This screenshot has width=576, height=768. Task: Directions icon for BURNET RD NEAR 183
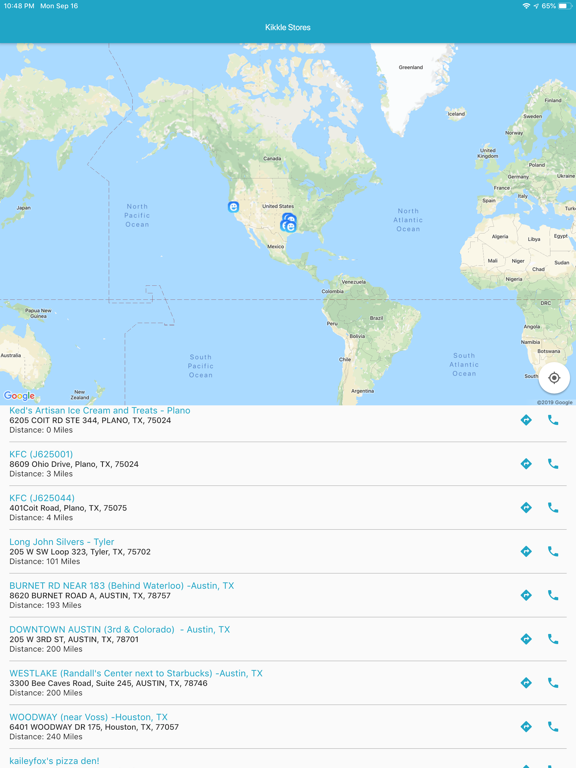click(x=526, y=595)
